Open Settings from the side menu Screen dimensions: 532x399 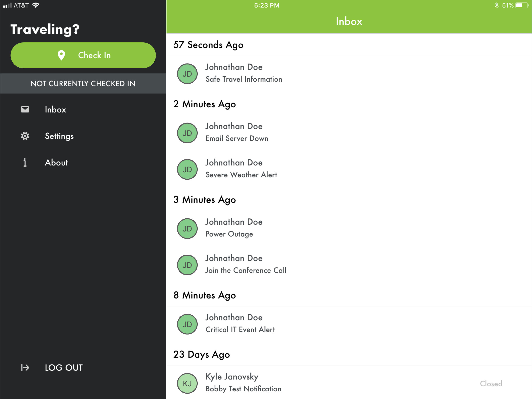pyautogui.click(x=83, y=136)
